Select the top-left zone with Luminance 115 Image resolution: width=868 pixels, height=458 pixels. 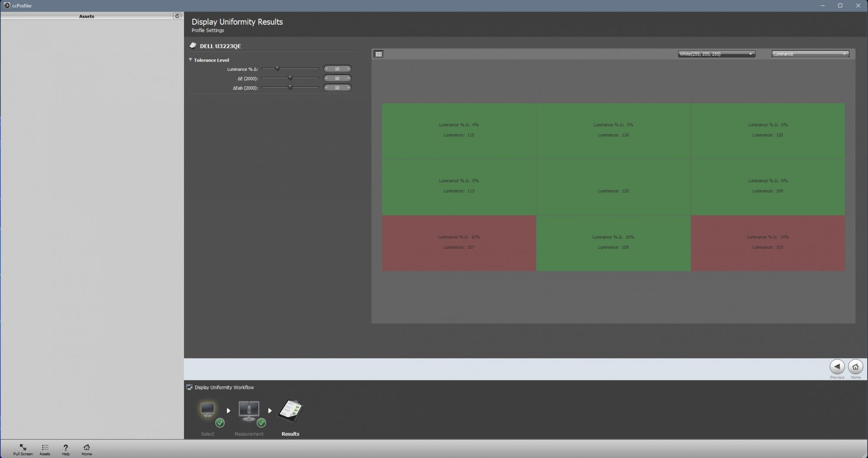pyautogui.click(x=459, y=131)
